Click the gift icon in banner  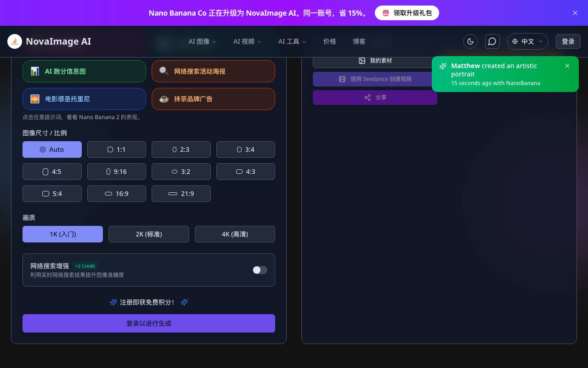click(x=386, y=13)
